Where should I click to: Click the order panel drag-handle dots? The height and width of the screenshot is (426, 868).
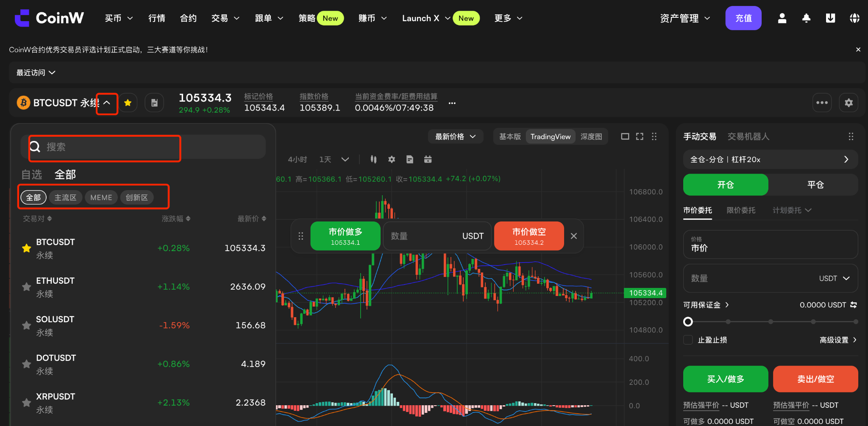click(x=851, y=136)
